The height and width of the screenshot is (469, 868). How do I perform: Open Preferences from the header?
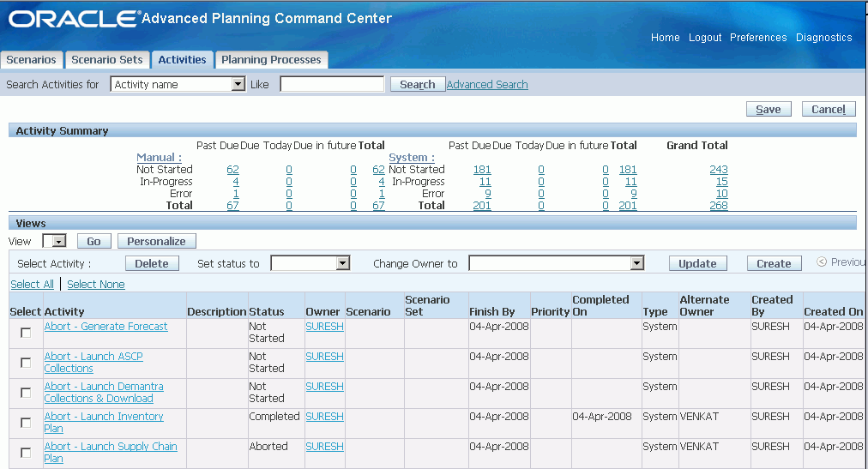click(x=758, y=38)
